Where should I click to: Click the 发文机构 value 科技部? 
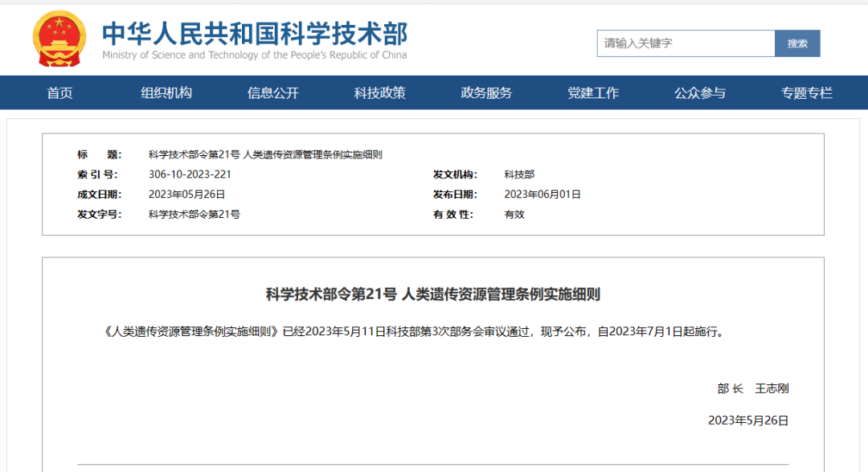coord(519,174)
